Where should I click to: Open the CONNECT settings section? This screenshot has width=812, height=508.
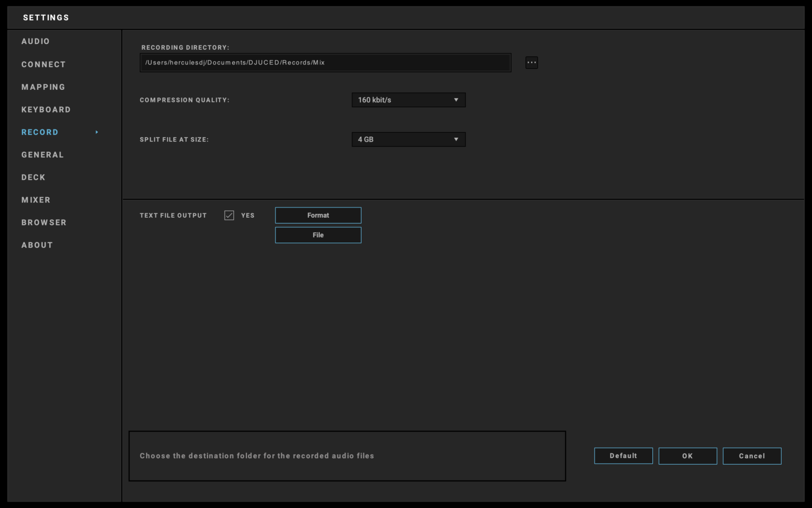point(43,64)
